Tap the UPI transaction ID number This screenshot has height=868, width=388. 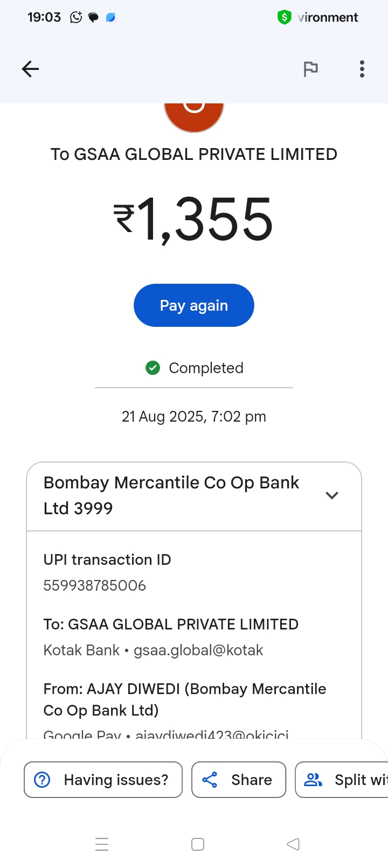(95, 585)
